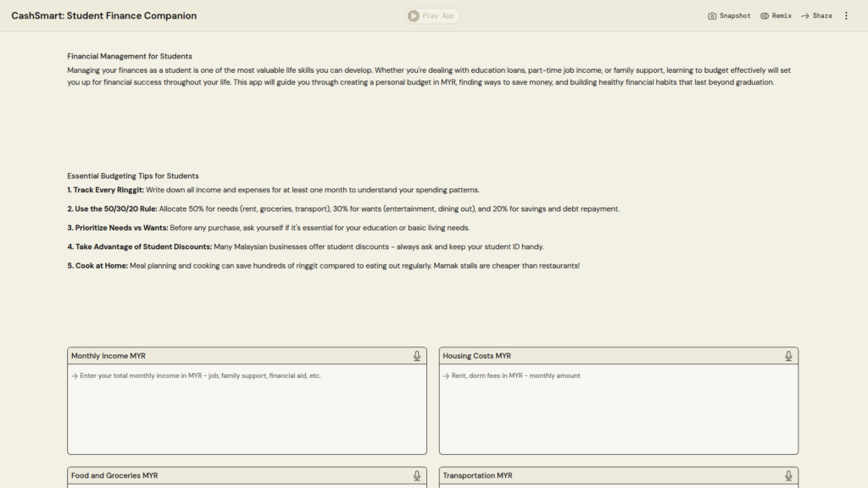Open the Remix option
Viewport: 868px width, 488px height.
tap(776, 16)
